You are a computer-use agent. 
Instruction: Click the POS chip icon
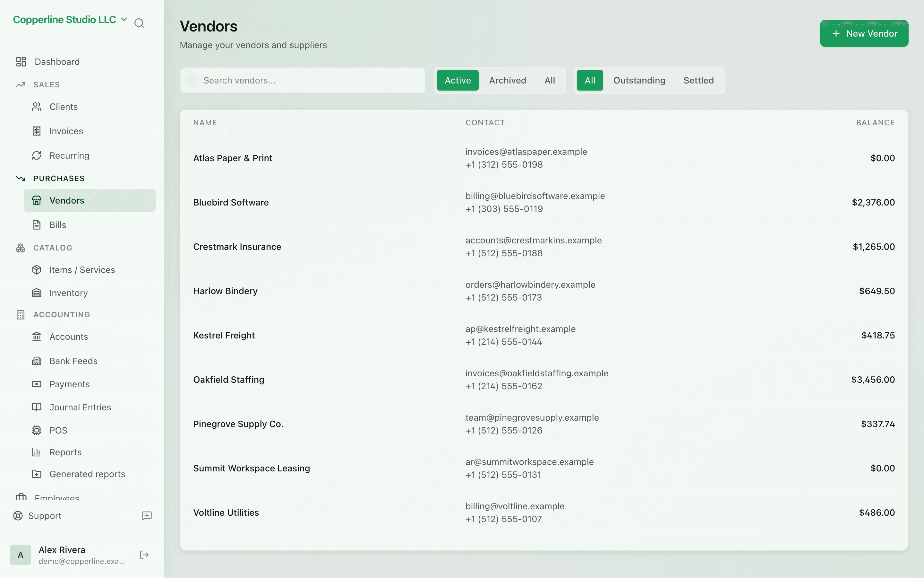[37, 430]
